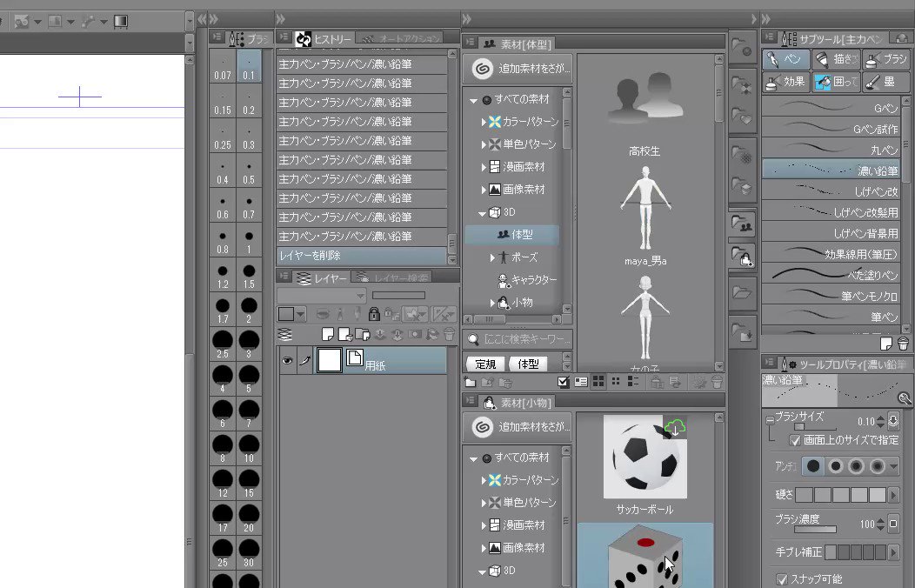Select the ブラシ sub tool group

pyautogui.click(x=885, y=59)
